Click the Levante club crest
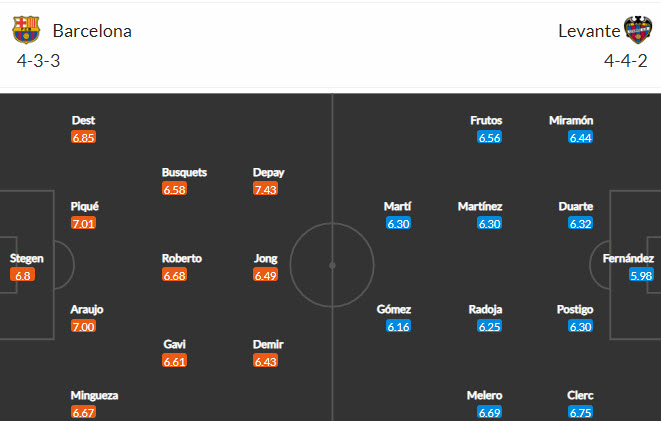The image size is (661, 421). [x=636, y=30]
